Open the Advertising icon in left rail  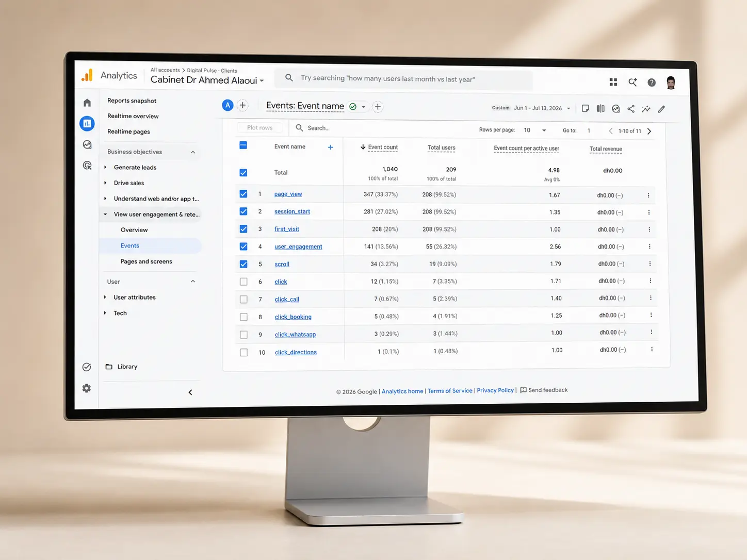coord(87,166)
